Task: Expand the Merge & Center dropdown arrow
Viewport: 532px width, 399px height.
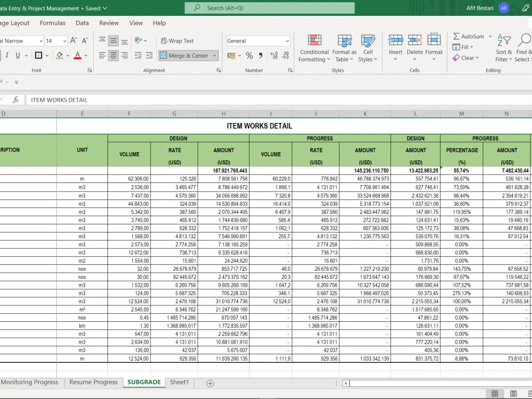Action: pos(214,55)
